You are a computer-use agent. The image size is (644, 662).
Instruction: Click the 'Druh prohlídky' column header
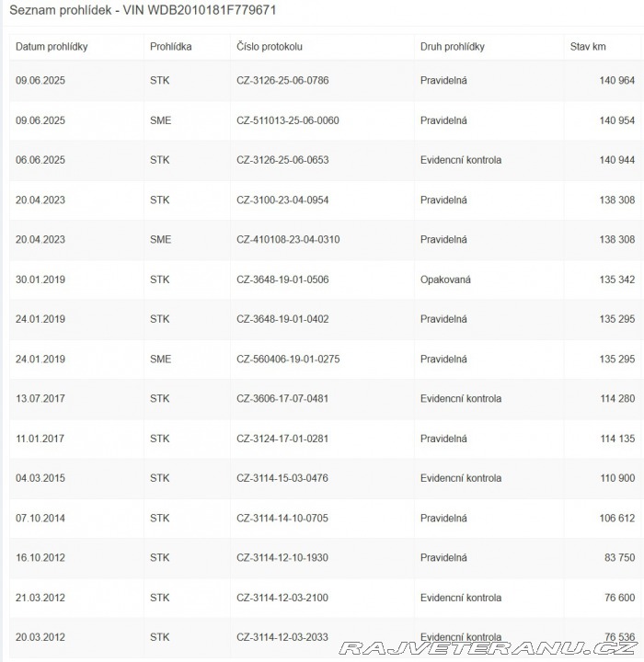[x=453, y=47]
